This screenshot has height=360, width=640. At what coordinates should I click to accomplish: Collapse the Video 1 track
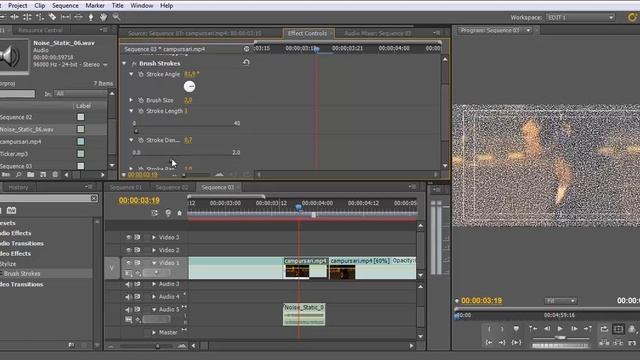tap(154, 263)
